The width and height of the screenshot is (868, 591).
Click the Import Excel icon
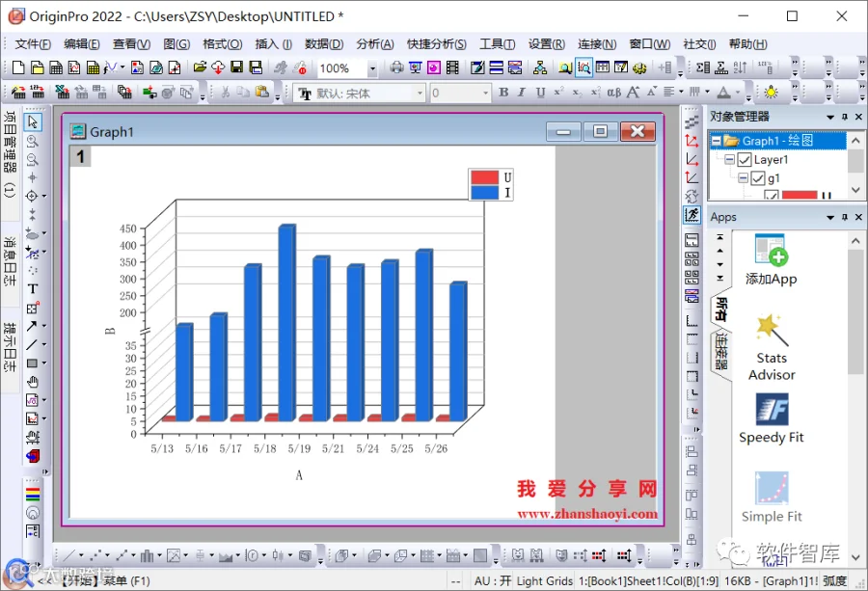tap(62, 93)
